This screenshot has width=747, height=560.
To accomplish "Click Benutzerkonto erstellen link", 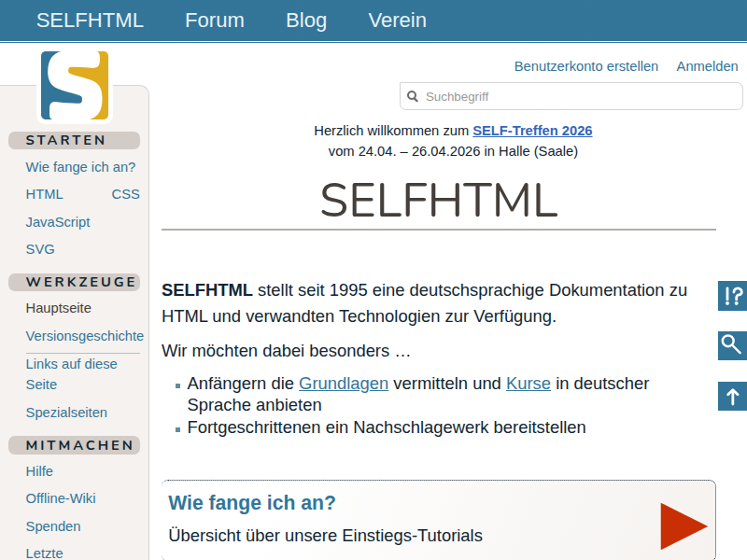I will 586,66.
